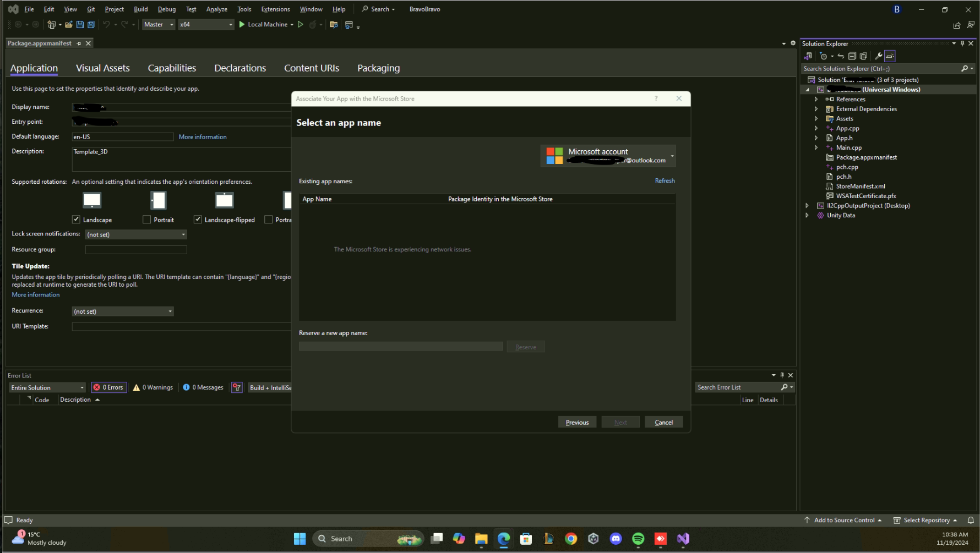Click the Open File toolbar icon
980x553 pixels.
pyautogui.click(x=69, y=24)
